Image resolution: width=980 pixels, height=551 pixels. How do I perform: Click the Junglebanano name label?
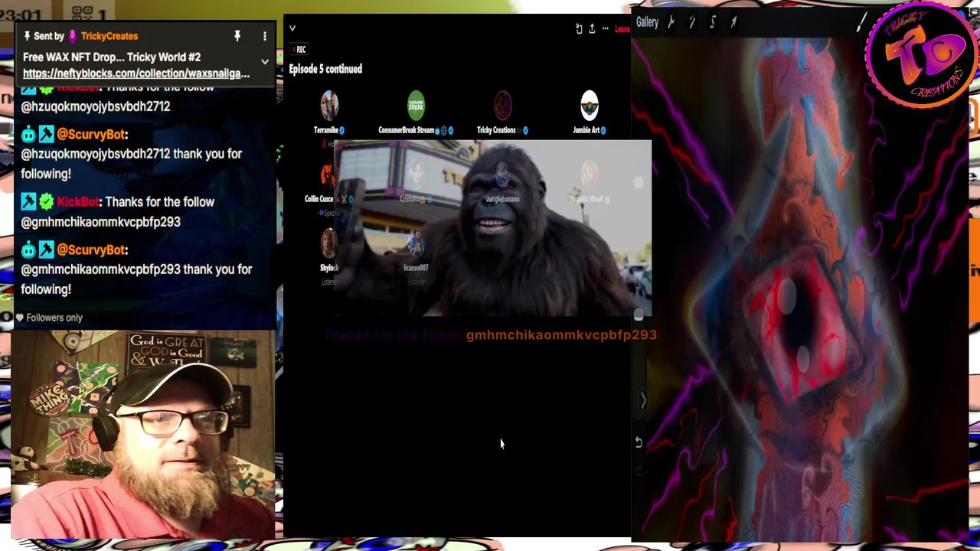pos(502,199)
